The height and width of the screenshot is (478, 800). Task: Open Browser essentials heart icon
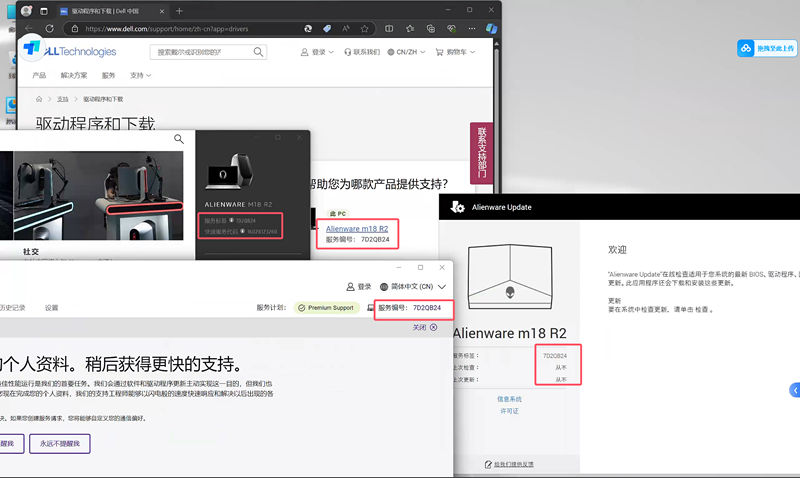451,29
